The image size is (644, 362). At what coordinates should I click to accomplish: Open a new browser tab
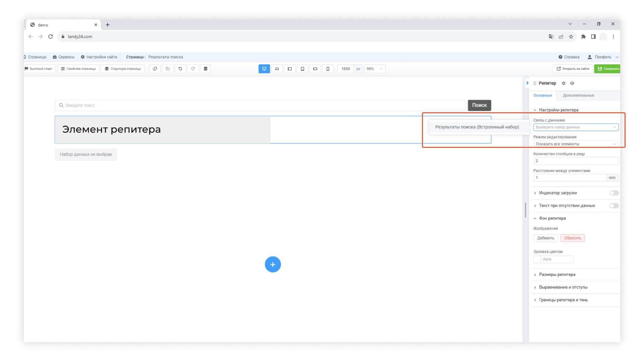(108, 25)
